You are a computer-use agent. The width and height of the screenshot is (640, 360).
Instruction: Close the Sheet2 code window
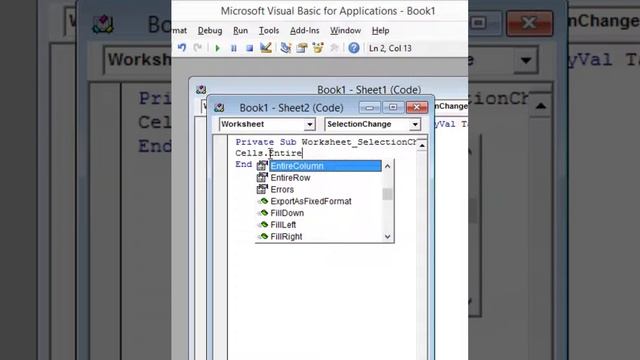click(417, 108)
